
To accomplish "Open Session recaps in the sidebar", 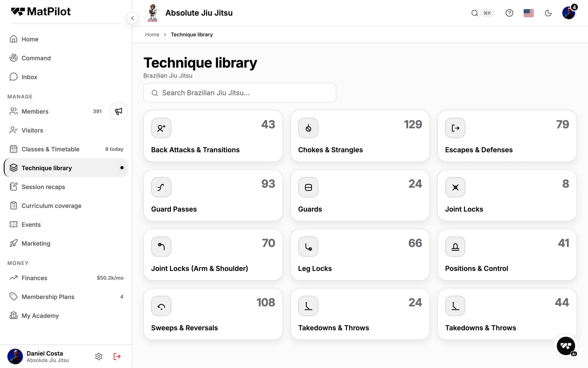I will (66, 187).
